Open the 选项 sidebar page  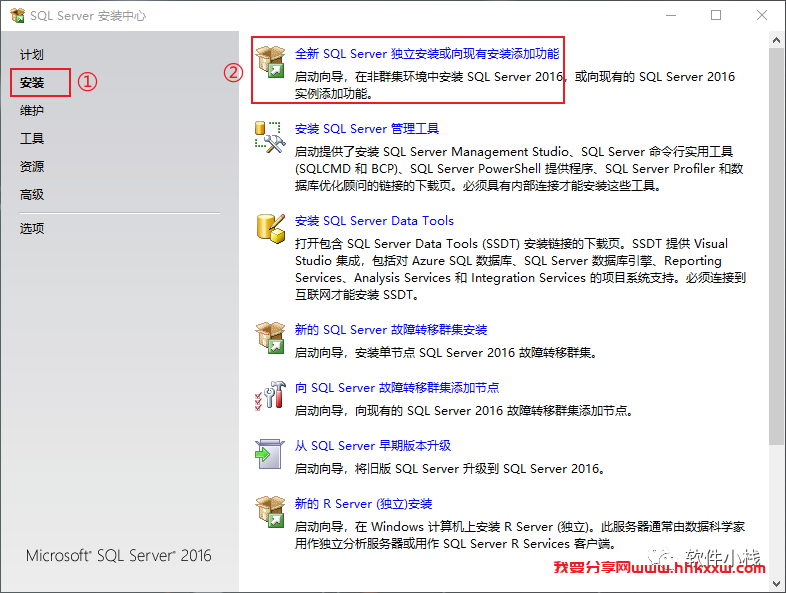[x=32, y=229]
